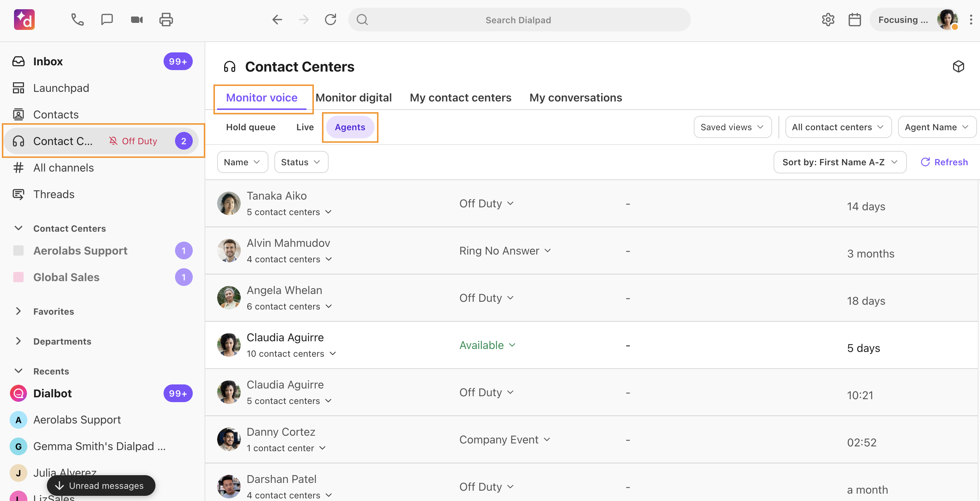The height and width of the screenshot is (501, 980).
Task: Open Threads in the sidebar
Action: [102, 194]
